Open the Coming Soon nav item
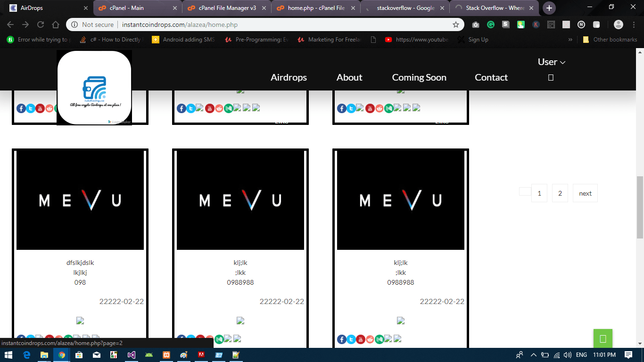The width and height of the screenshot is (644, 362). (x=419, y=78)
